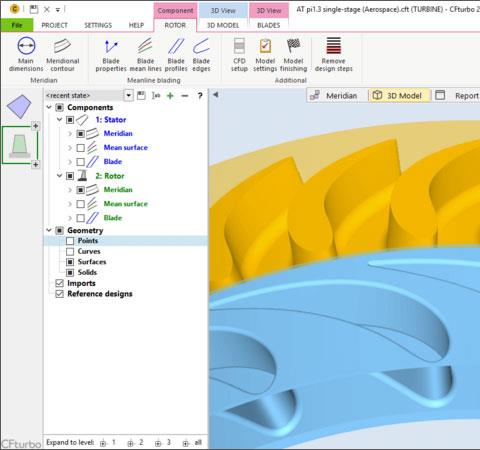
Task: Open the File menu
Action: [x=17, y=25]
